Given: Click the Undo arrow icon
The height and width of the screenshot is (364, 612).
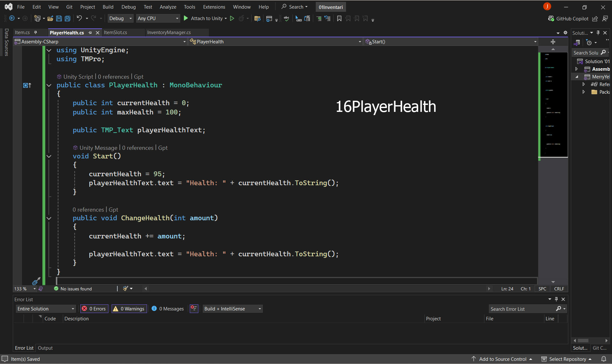Looking at the screenshot, I should pyautogui.click(x=79, y=18).
